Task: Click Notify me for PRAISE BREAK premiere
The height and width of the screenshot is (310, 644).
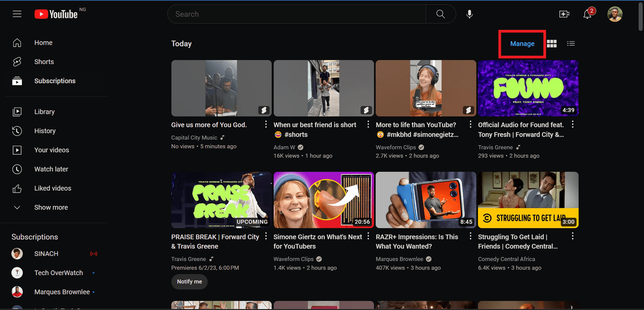Action: pos(189,282)
